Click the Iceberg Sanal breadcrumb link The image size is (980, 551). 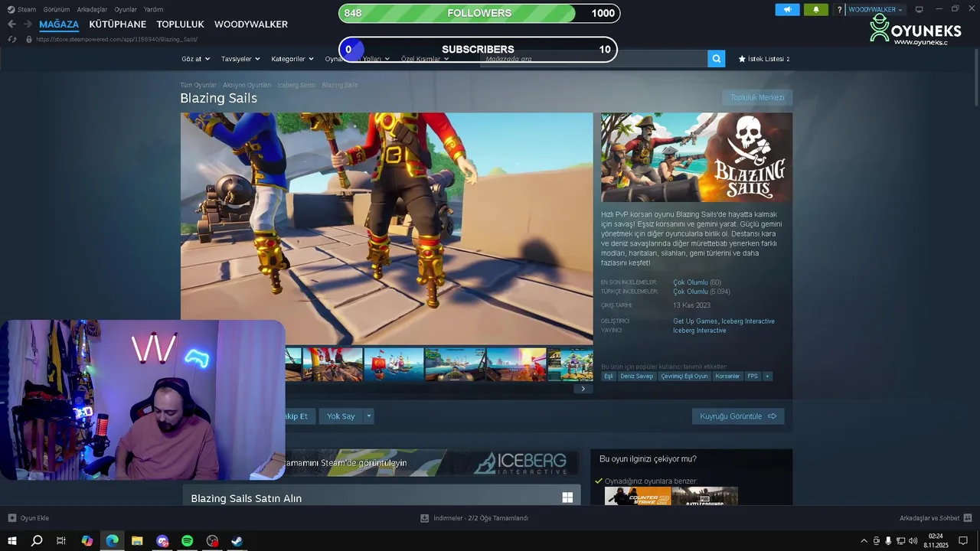(296, 85)
